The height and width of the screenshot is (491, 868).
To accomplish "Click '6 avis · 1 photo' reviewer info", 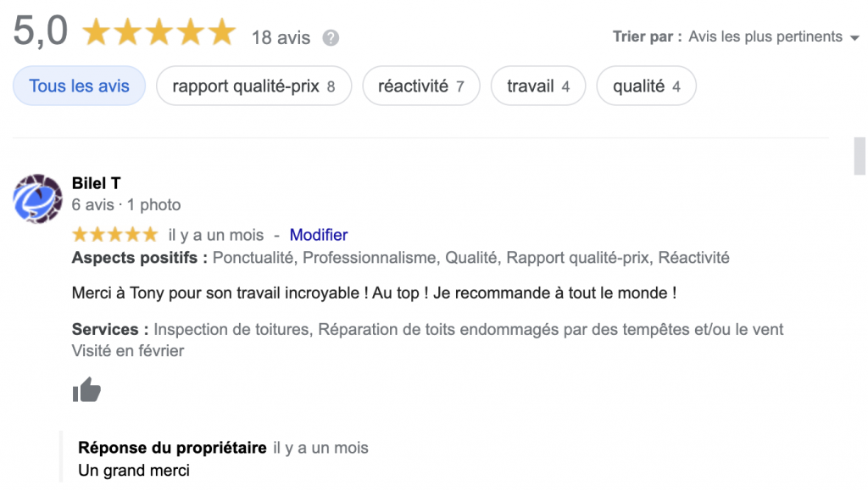I will pos(126,205).
